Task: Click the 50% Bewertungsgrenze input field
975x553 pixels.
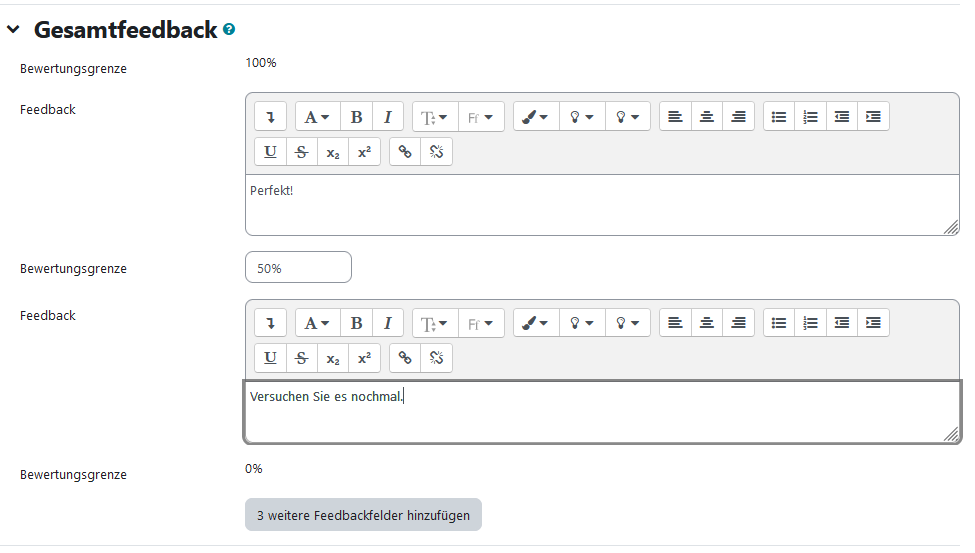Action: click(x=298, y=268)
